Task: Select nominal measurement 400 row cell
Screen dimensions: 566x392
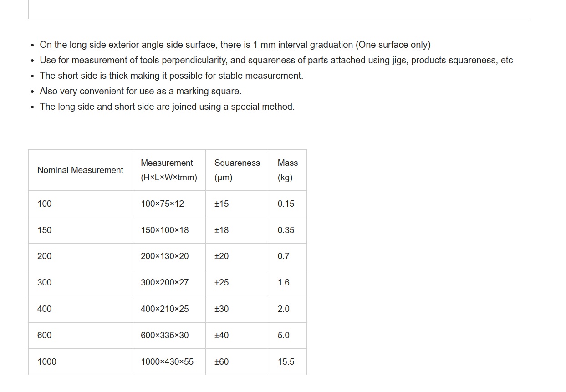Action: click(x=80, y=309)
